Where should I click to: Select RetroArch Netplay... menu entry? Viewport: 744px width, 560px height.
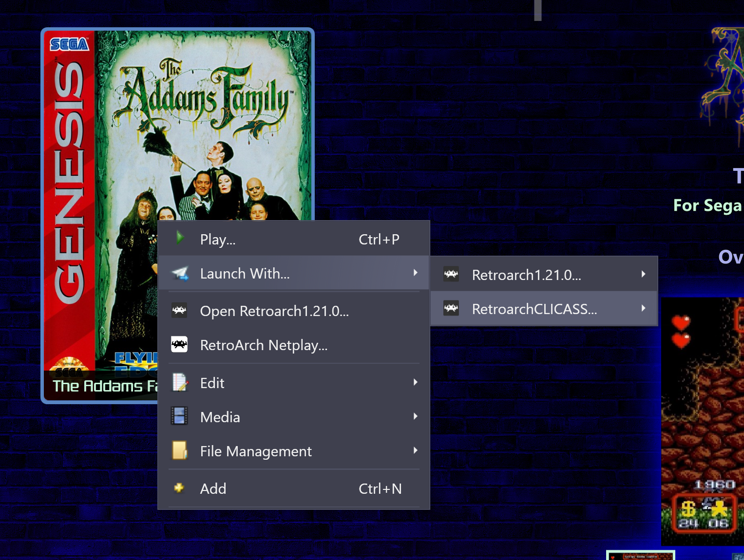tap(294, 345)
